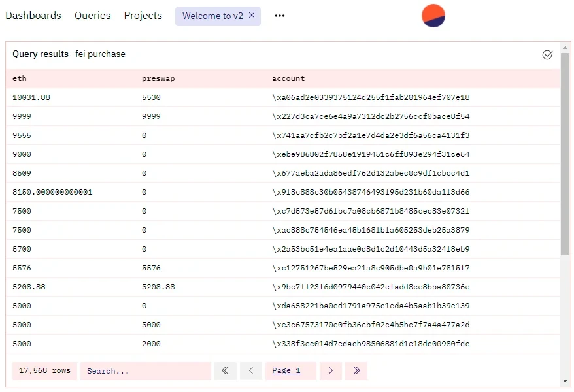Screen dimensions: 574x392
Task: Go to previous results page
Action: click(251, 371)
